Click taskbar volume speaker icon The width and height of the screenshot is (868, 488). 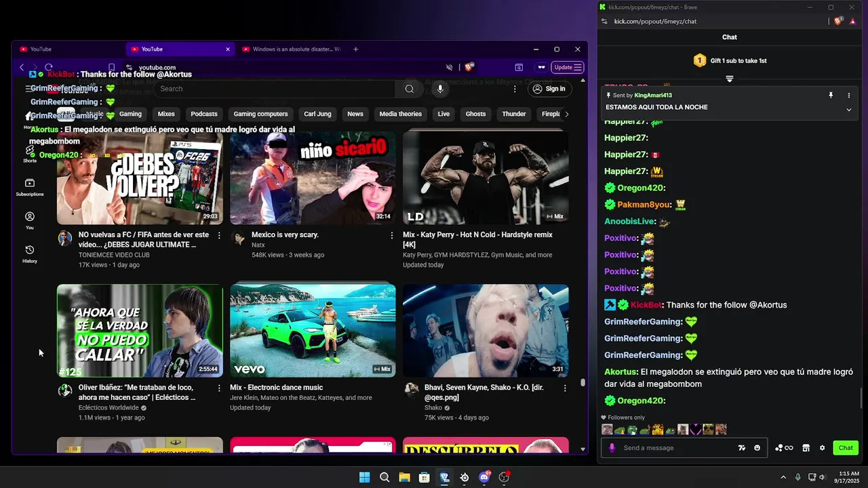(x=823, y=477)
